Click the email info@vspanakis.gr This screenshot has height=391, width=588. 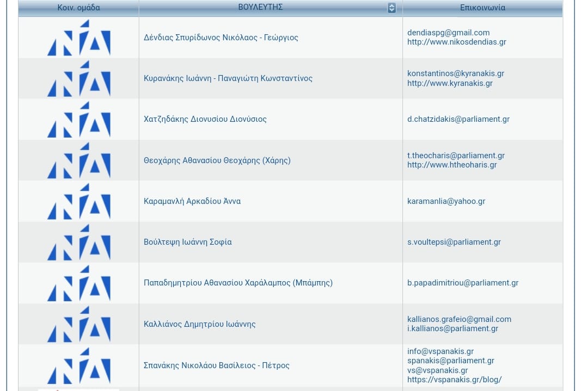pyautogui.click(x=440, y=351)
